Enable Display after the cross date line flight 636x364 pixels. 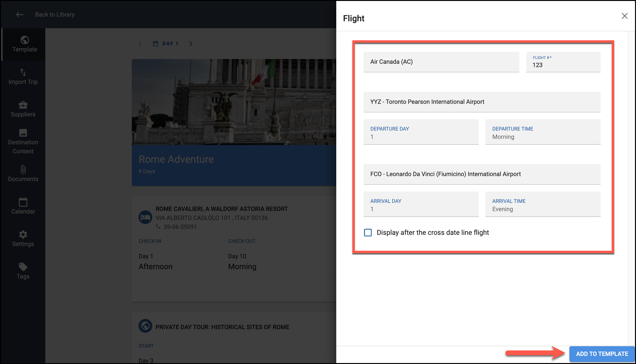[368, 232]
